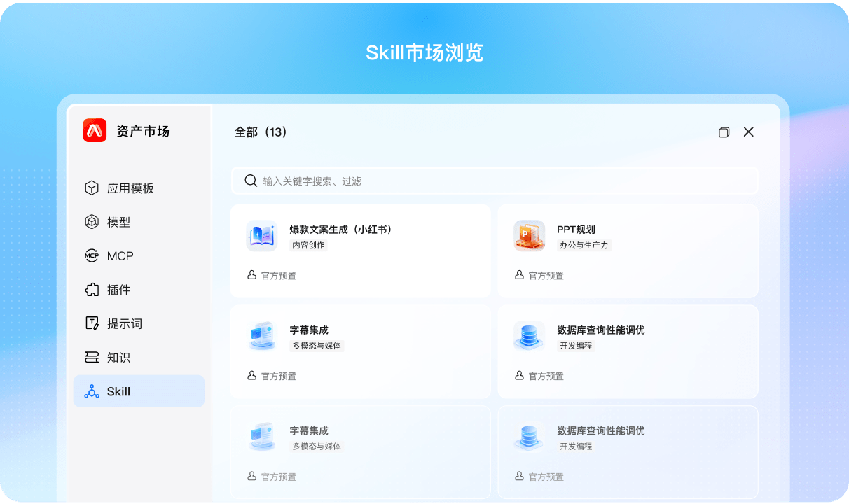Open the first 数据库查询性能调优 skill card

tap(628, 351)
